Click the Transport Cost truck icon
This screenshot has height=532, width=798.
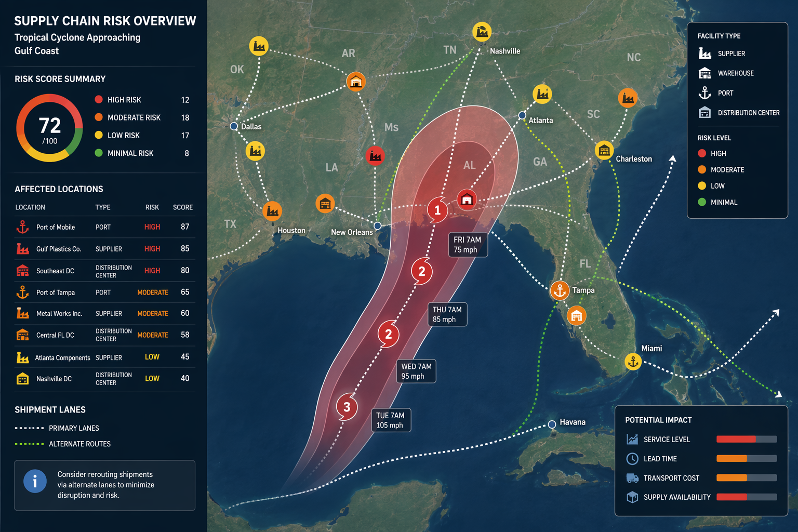pyautogui.click(x=632, y=478)
